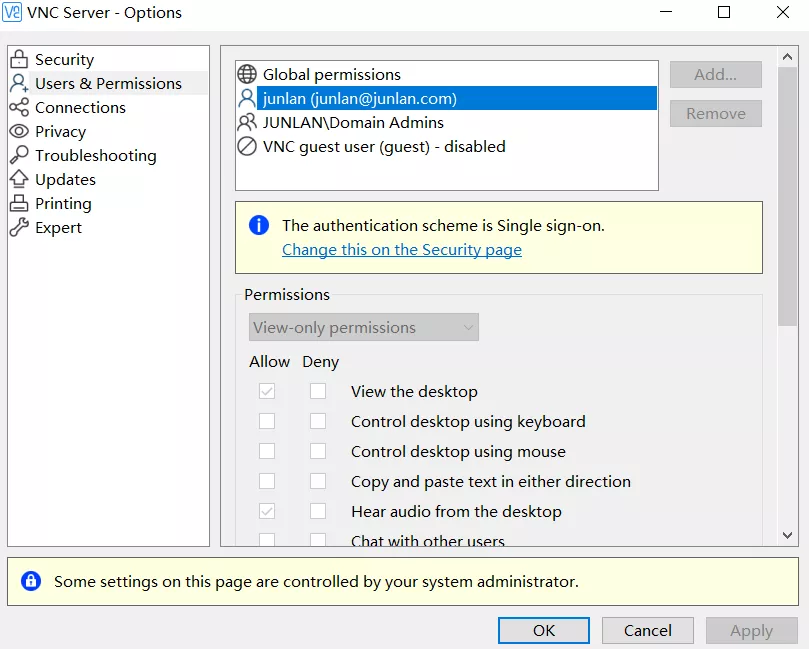Tick Deny checkbox for View the desktop
Image resolution: width=809 pixels, height=649 pixels.
[318, 392]
